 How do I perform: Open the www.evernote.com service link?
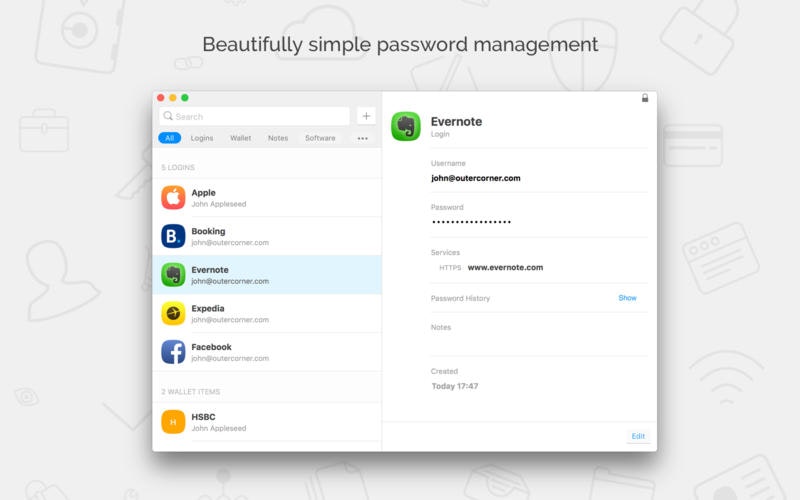(x=505, y=267)
